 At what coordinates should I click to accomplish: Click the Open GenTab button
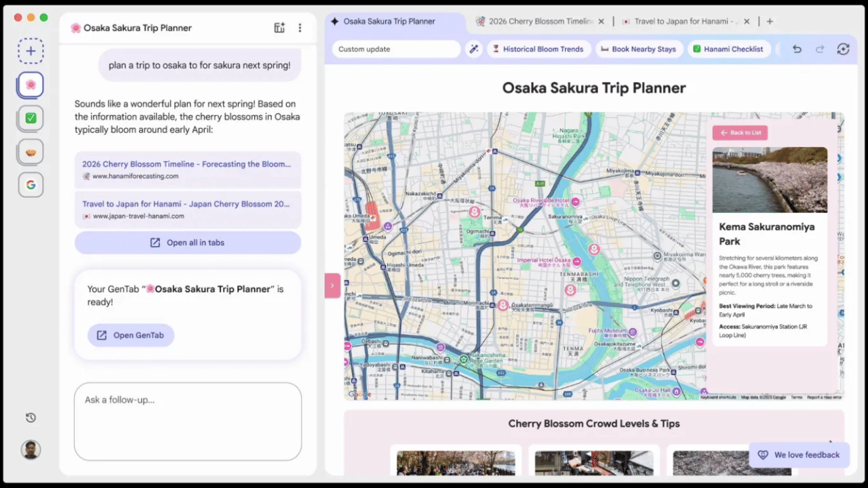(131, 335)
